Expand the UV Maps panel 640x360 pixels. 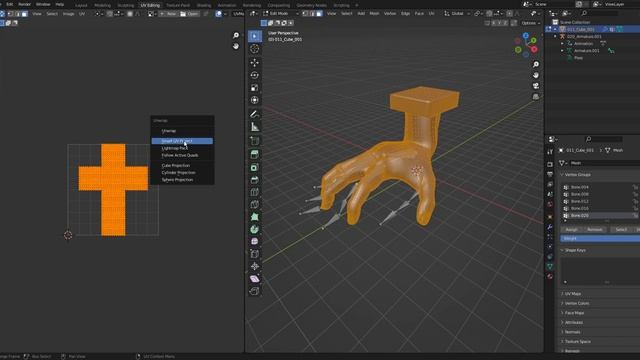tap(562, 294)
